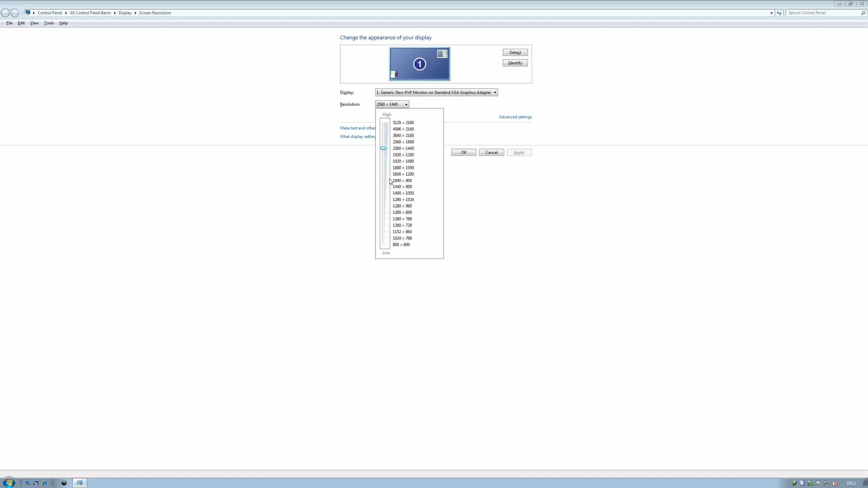This screenshot has width=868, height=488.
Task: Select monitor 1 preview thumbnail
Action: 419,64
